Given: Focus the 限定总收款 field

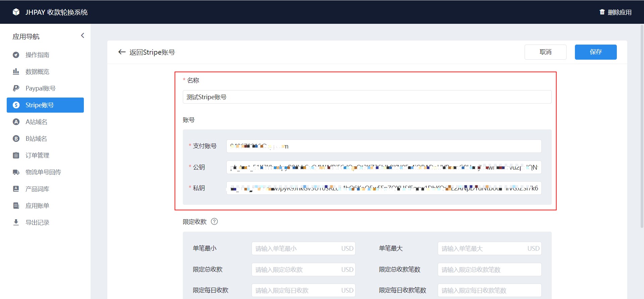Looking at the screenshot, I should 303,270.
